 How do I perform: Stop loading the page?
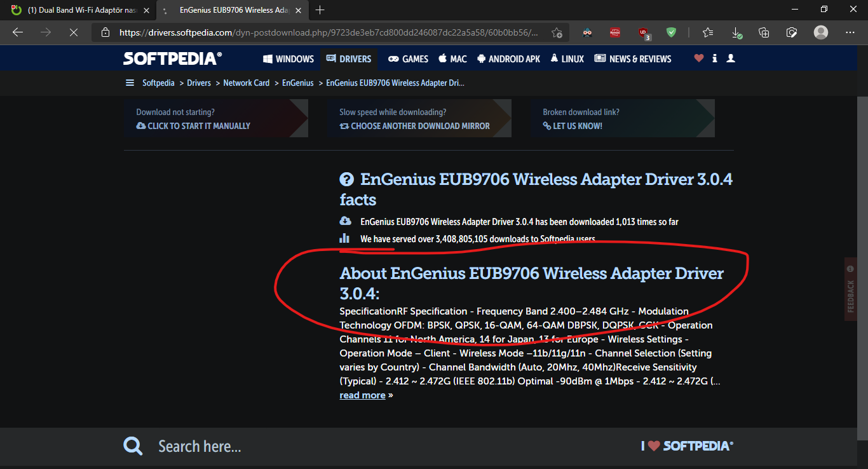pyautogui.click(x=74, y=32)
